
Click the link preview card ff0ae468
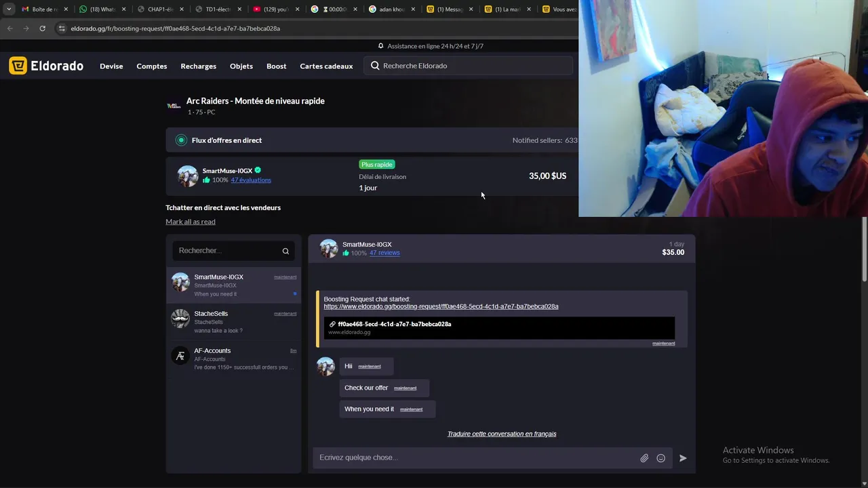tap(499, 328)
